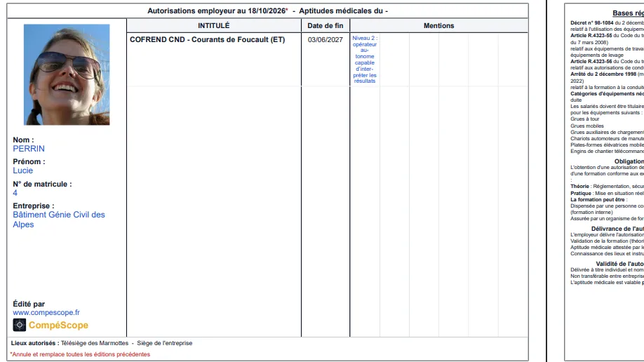
Task: Select Bâtiment Génie Civil des Alpes
Action: [x=59, y=220]
